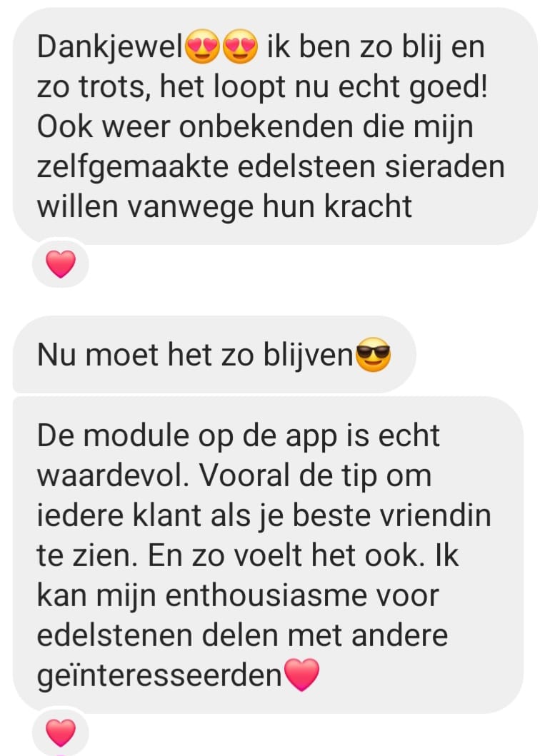
Task: Select the 'De module op de app' message bubble
Action: (269, 555)
